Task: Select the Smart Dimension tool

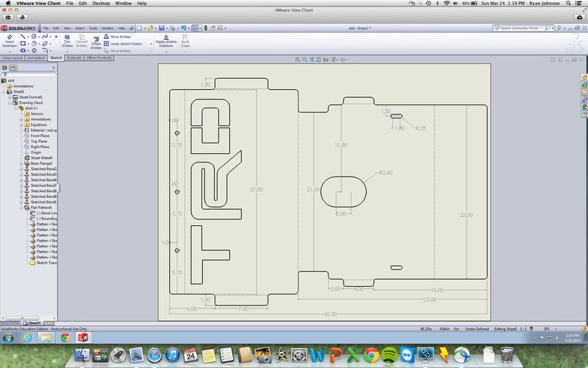Action: [10, 41]
